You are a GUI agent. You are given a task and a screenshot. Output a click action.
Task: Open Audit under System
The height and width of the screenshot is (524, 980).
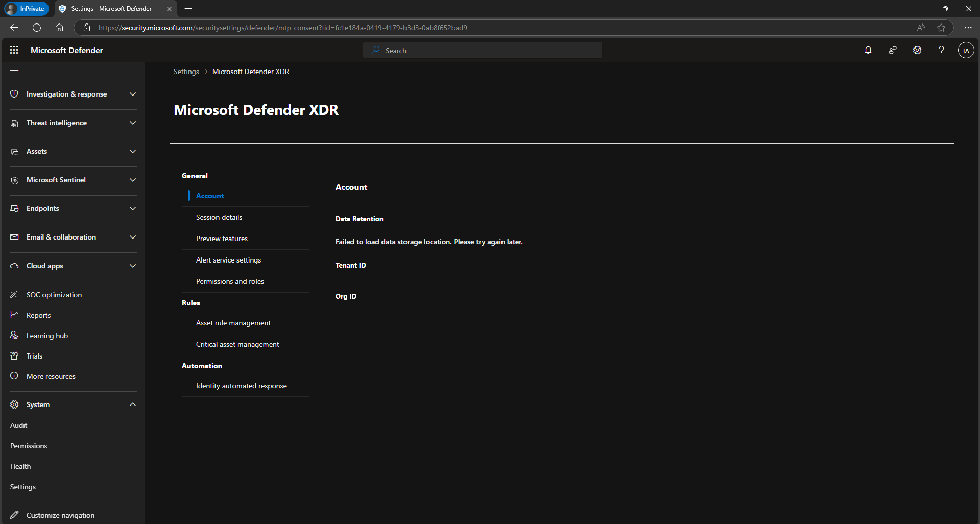(19, 425)
